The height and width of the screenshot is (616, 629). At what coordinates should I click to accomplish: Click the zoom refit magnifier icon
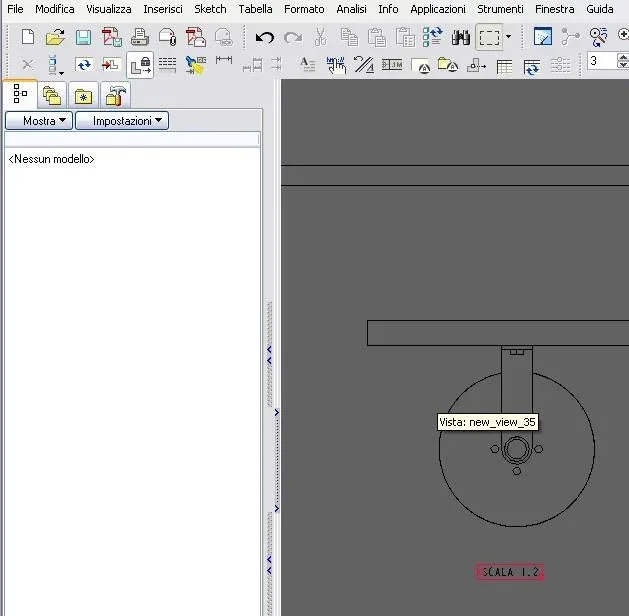598,37
